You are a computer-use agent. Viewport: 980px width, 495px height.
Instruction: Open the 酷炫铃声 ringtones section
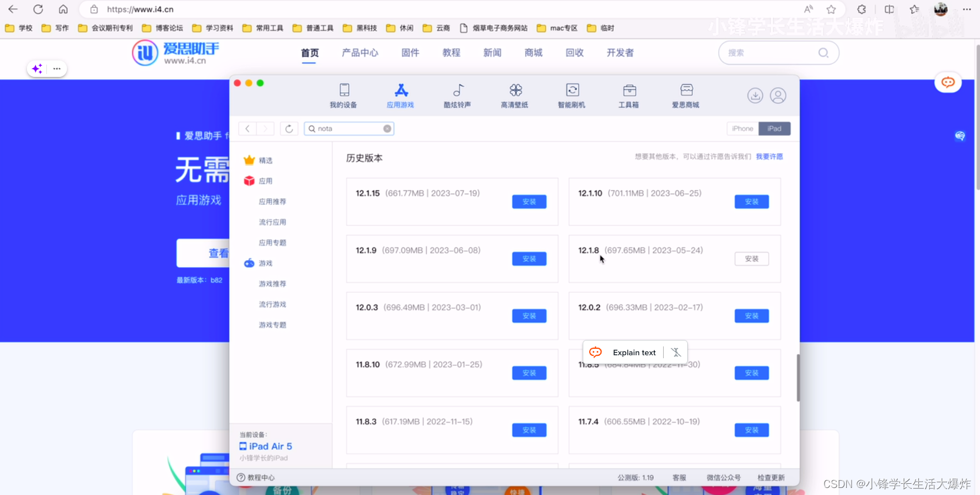click(457, 96)
